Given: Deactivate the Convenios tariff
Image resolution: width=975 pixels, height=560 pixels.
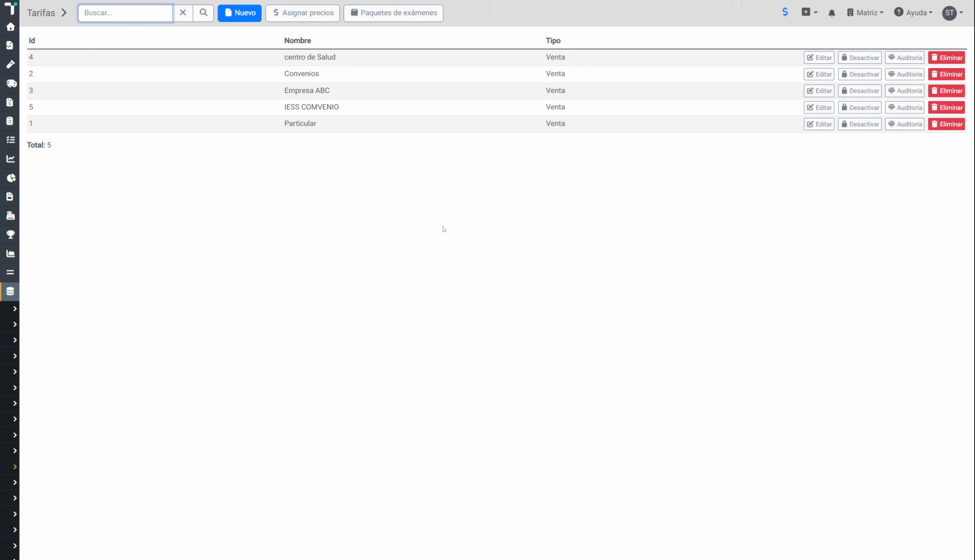Looking at the screenshot, I should 860,74.
